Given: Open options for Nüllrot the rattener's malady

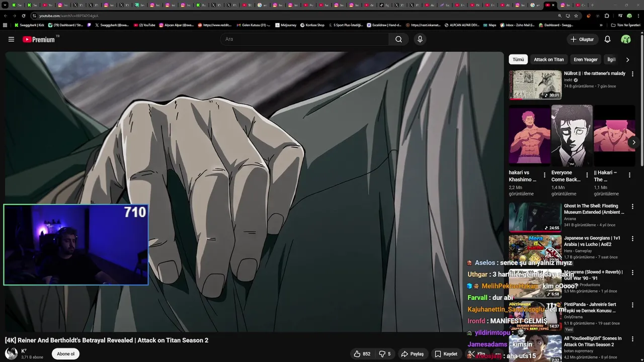Looking at the screenshot, I should (x=632, y=74).
